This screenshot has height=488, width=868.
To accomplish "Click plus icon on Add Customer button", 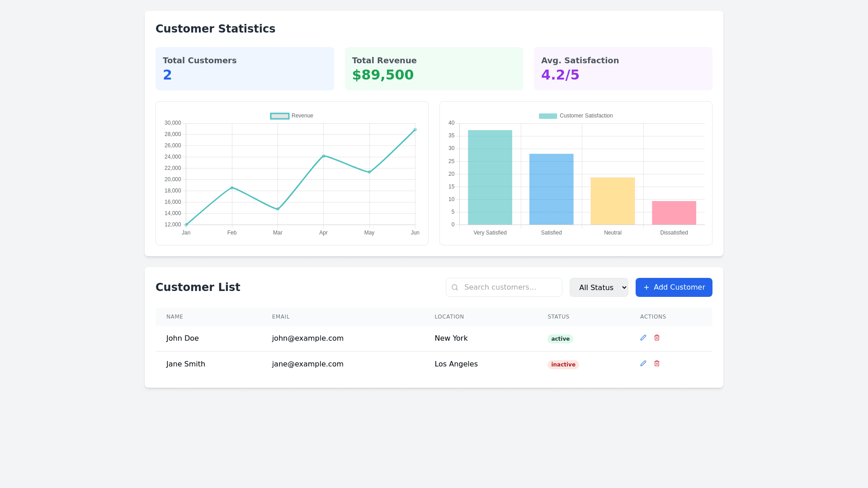I will [646, 287].
